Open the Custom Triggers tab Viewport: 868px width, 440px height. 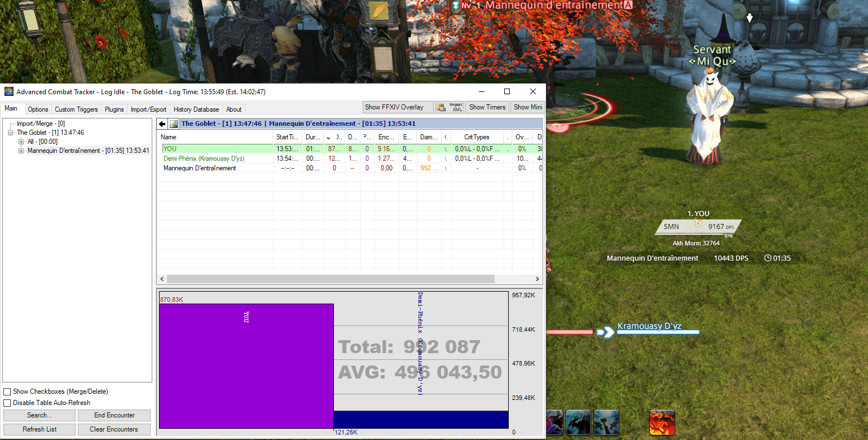point(76,109)
